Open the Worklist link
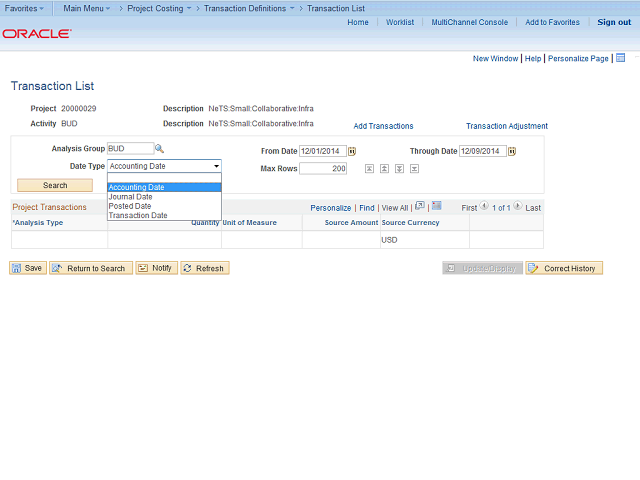This screenshot has width=640, height=480. click(400, 22)
